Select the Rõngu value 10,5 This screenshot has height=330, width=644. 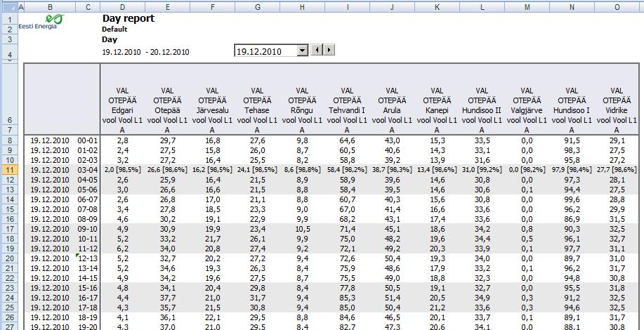pos(302,229)
